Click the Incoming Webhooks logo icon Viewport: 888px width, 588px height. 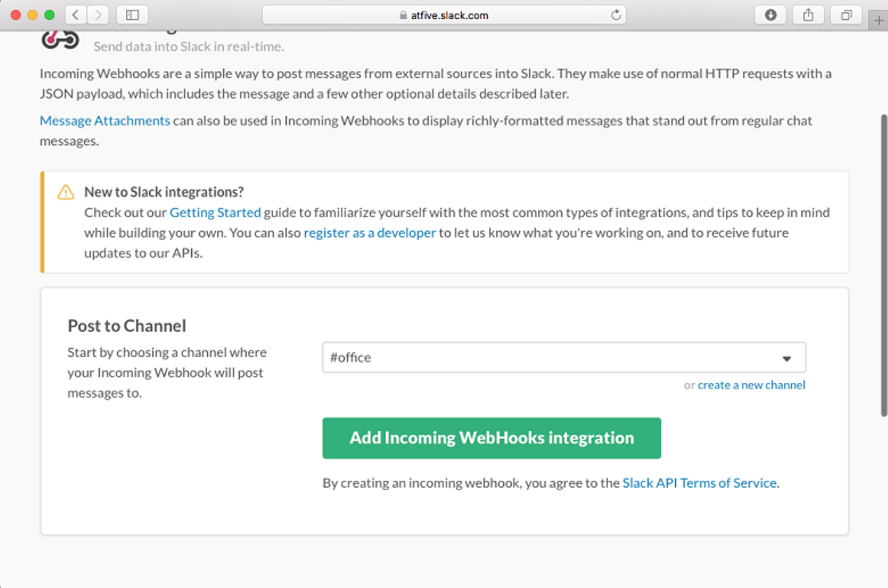[60, 40]
